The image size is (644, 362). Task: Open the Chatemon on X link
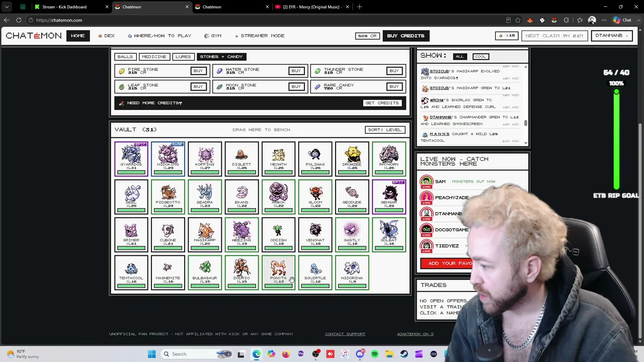click(415, 334)
